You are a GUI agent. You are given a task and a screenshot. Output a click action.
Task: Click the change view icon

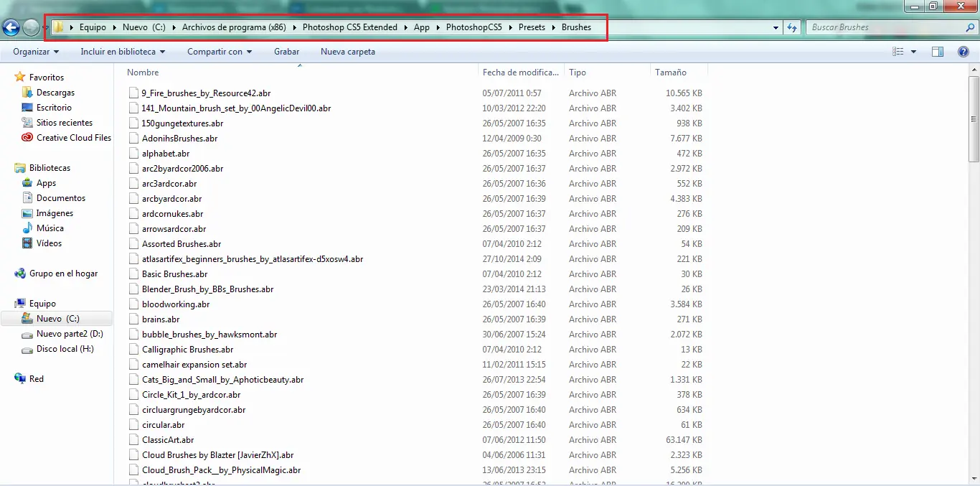[897, 52]
